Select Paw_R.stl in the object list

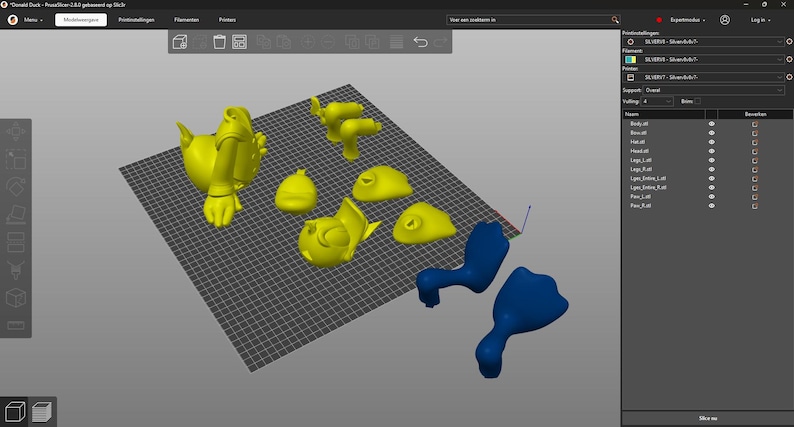pos(641,206)
